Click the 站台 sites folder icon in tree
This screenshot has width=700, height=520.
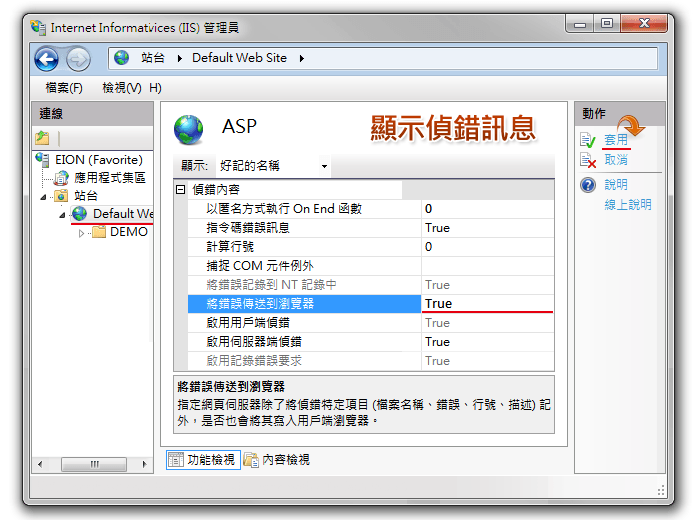tap(61, 196)
